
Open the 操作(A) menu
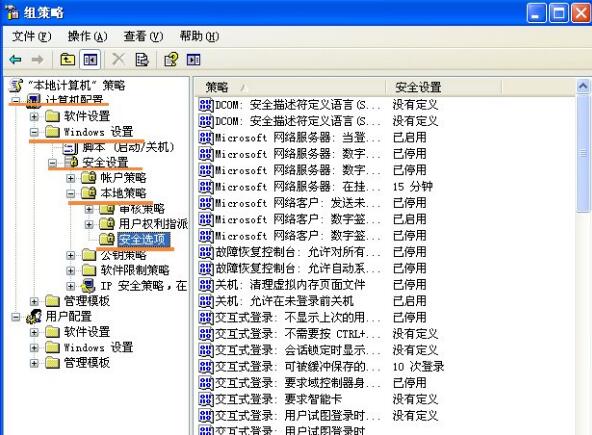pos(88,36)
